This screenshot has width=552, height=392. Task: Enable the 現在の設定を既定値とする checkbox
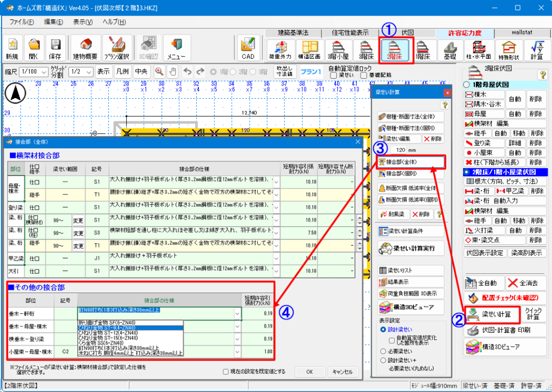[226, 372]
